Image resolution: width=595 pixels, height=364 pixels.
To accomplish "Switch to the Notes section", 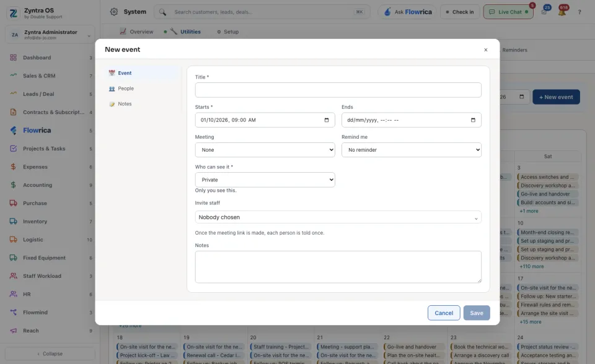I will (x=143, y=104).
